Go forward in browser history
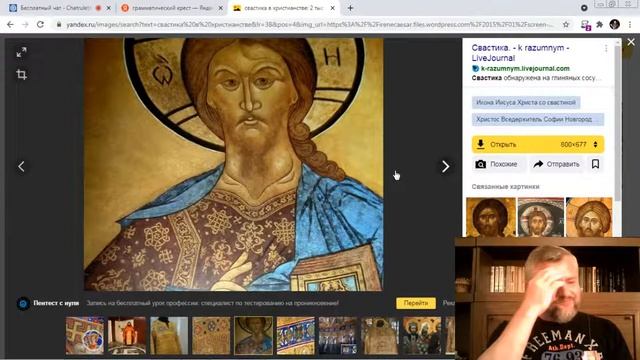The width and height of the screenshot is (640, 360). [25, 24]
